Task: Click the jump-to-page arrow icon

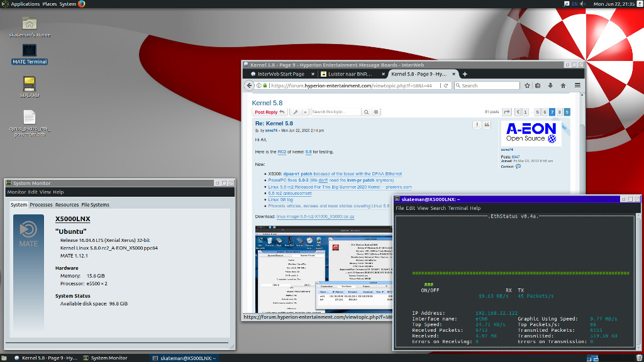Action: 507,112
